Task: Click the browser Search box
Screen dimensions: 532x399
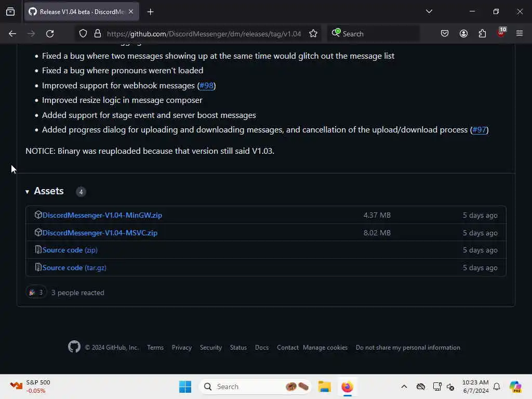Action: (x=373, y=34)
